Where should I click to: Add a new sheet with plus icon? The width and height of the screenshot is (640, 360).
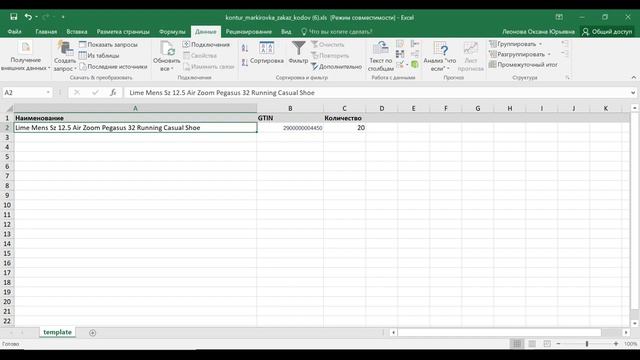point(93,333)
